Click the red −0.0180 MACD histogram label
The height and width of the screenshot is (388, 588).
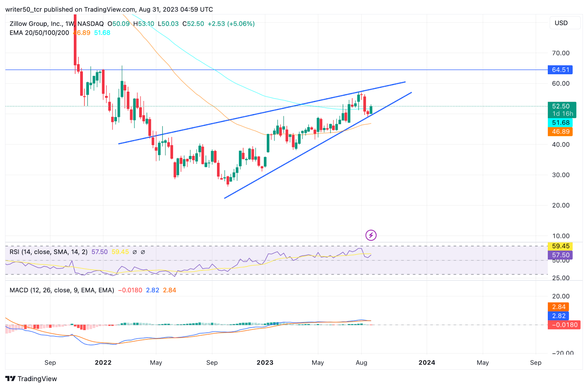(564, 325)
